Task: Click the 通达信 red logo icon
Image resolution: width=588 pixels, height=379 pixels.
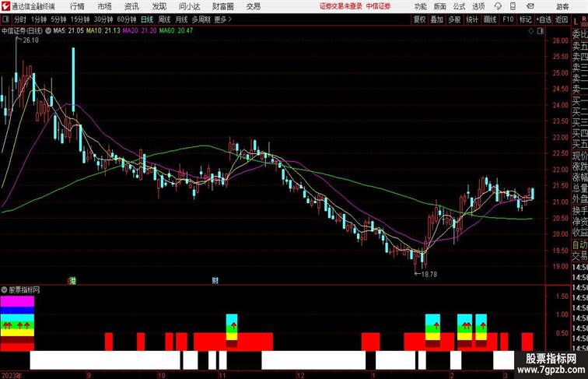Action: (x=5, y=6)
